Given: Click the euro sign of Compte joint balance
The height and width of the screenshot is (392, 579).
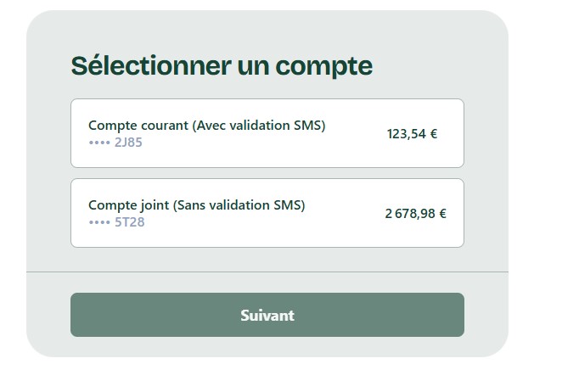Looking at the screenshot, I should pos(442,213).
